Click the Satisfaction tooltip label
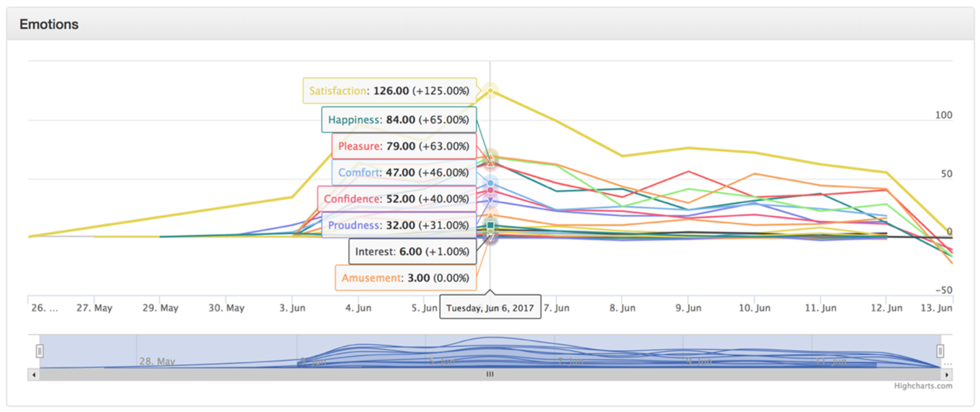Viewport: 980px width, 412px height. pyautogui.click(x=389, y=91)
